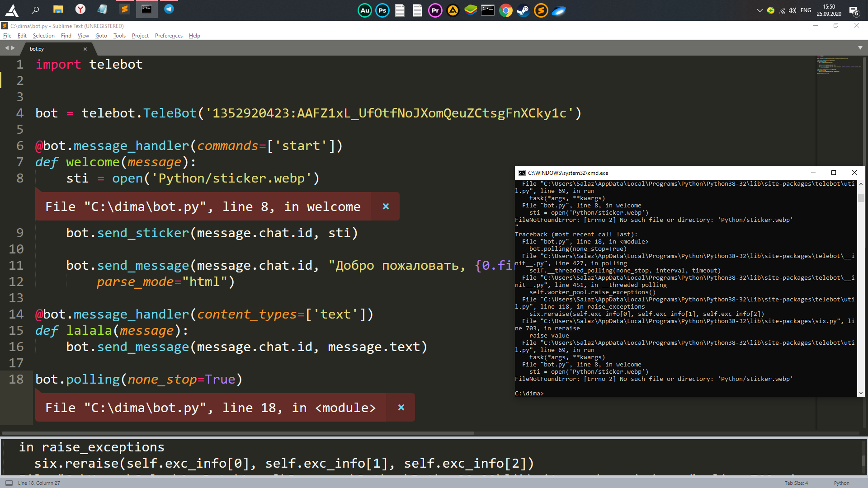
Task: Launch Adobe Photoshop from the dock
Action: [382, 10]
